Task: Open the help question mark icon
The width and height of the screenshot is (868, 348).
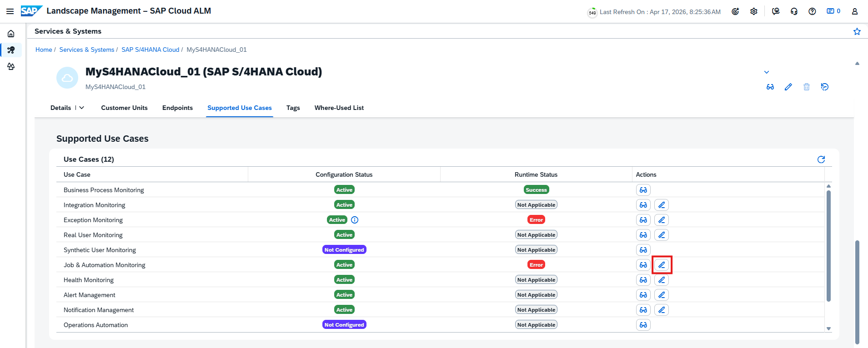Action: point(812,12)
